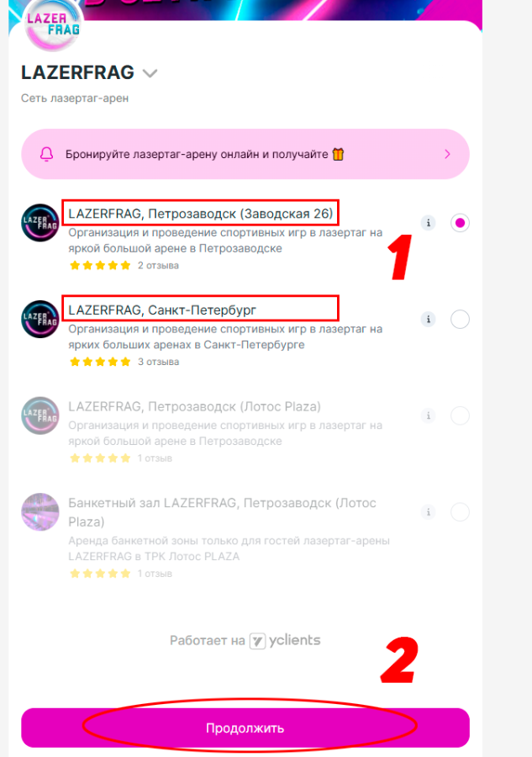Select the Петрозаводск (Заводская 26) radio button
Viewport: 532px width, 757px height.
(460, 223)
